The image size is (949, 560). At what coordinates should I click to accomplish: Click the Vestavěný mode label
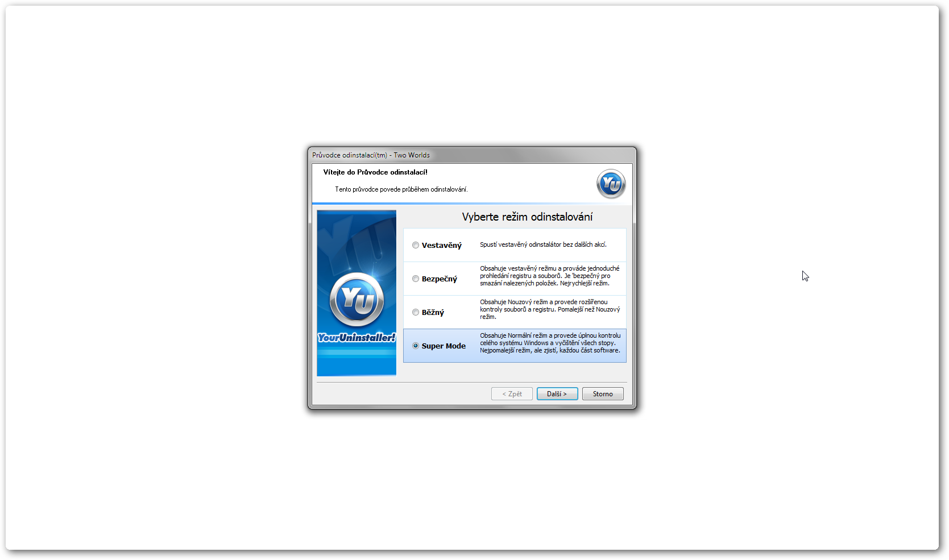pyautogui.click(x=441, y=246)
